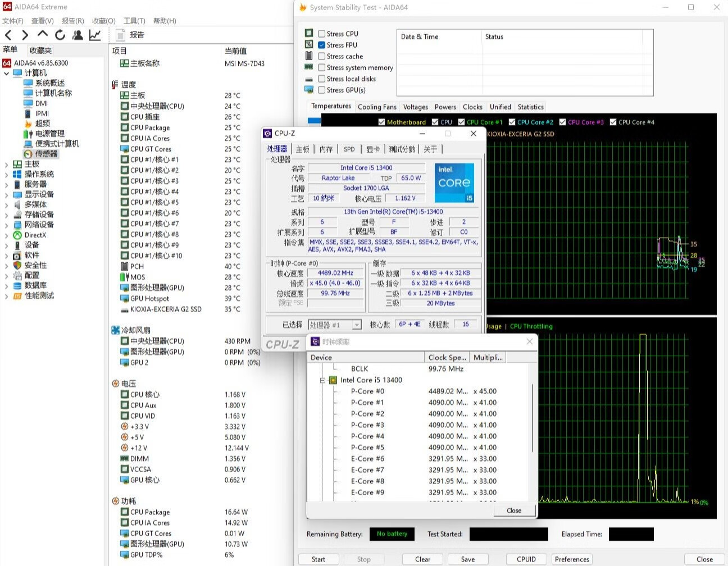The width and height of the screenshot is (728, 566).
Task: Click the clock list vertical scrollbar
Action: (x=533, y=418)
